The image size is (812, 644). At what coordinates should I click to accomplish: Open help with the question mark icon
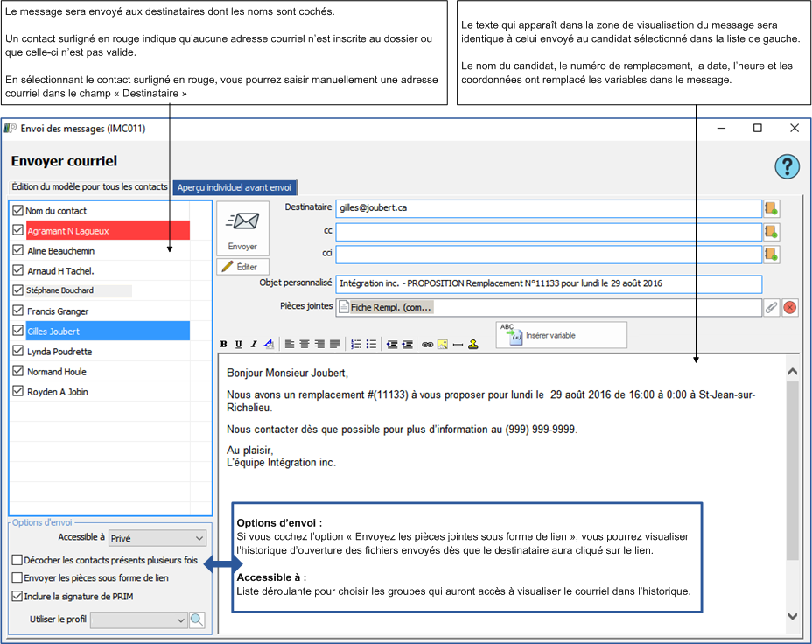tap(787, 167)
